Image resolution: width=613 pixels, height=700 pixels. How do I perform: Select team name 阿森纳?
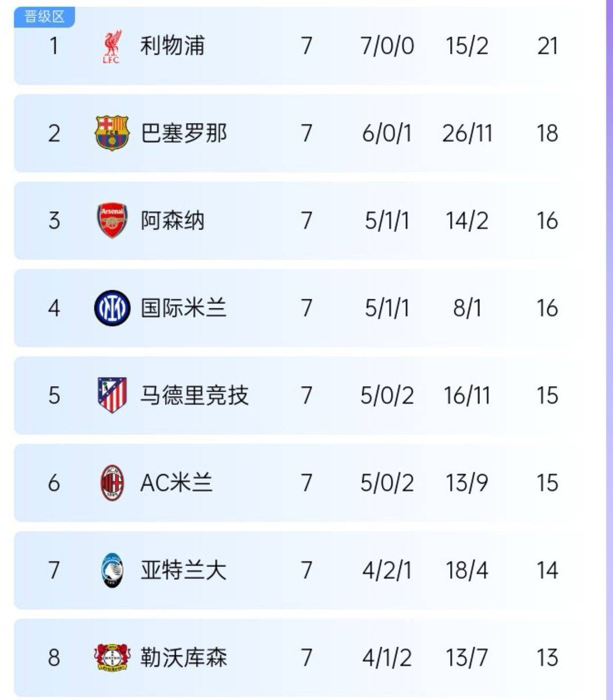(172, 220)
